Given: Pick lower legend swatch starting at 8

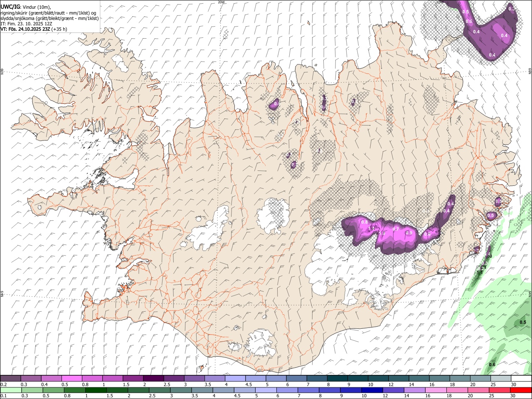Looking at the screenshot, I should tap(330, 390).
